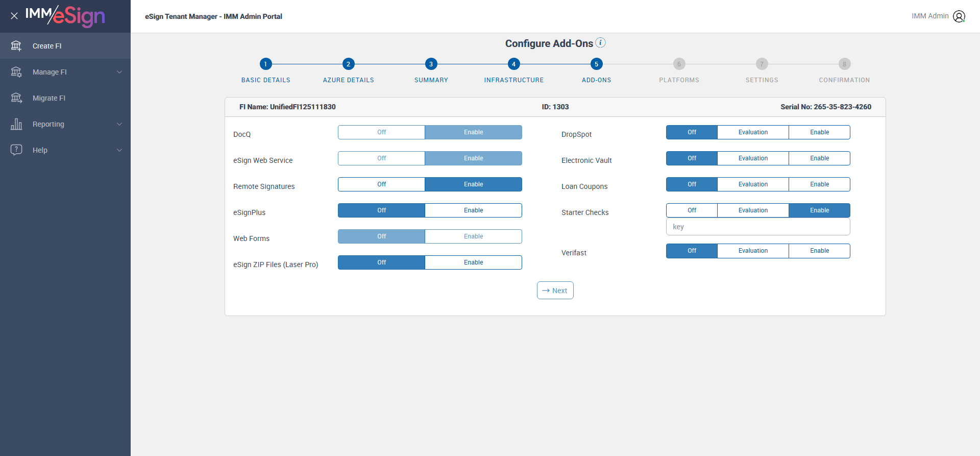
Task: Enable Loan Coupons add-on
Action: (x=819, y=184)
